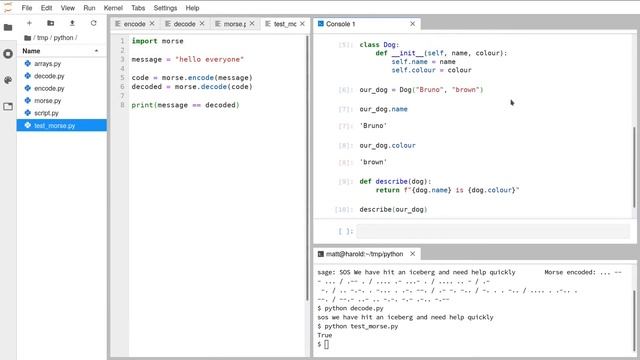Click the Python icon beside arrays.py
This screenshot has width=640, height=360.
click(28, 64)
